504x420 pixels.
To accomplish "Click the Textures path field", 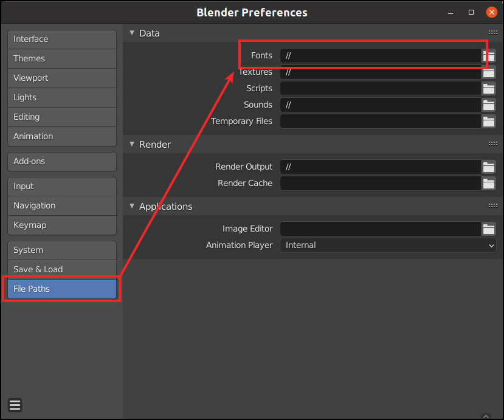I will pos(381,72).
